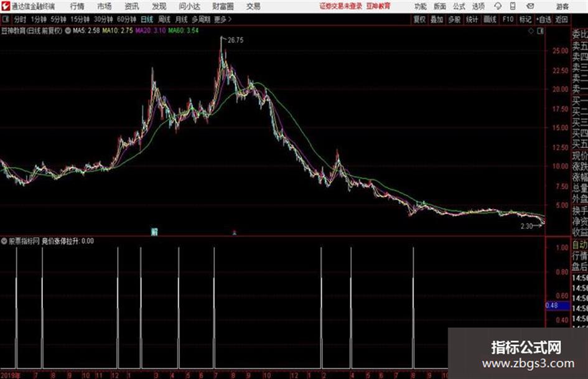
Task: Switch to 15分钟 period
Action: pos(80,19)
